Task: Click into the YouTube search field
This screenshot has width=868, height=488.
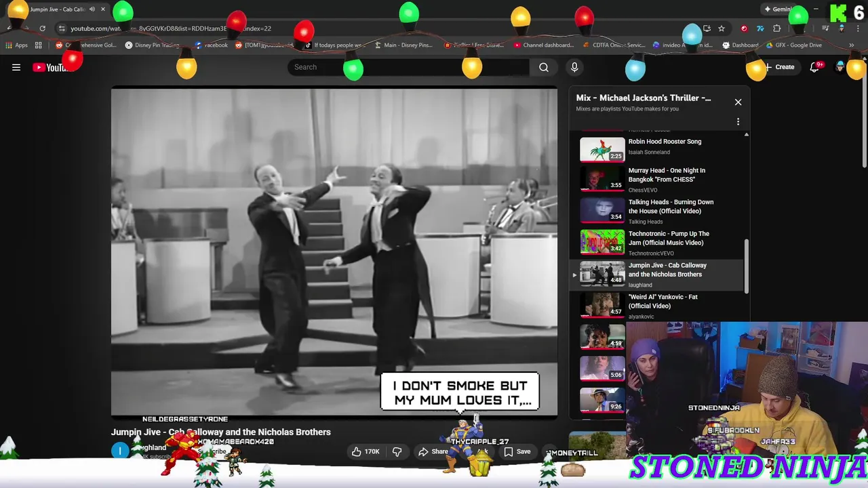Action: tap(408, 67)
